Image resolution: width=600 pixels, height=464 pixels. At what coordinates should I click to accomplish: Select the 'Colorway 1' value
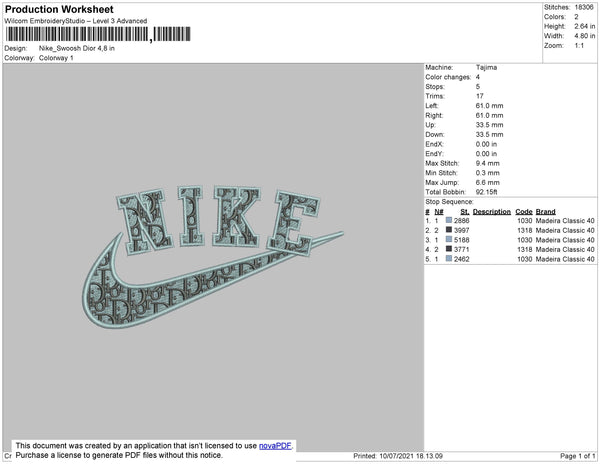56,58
